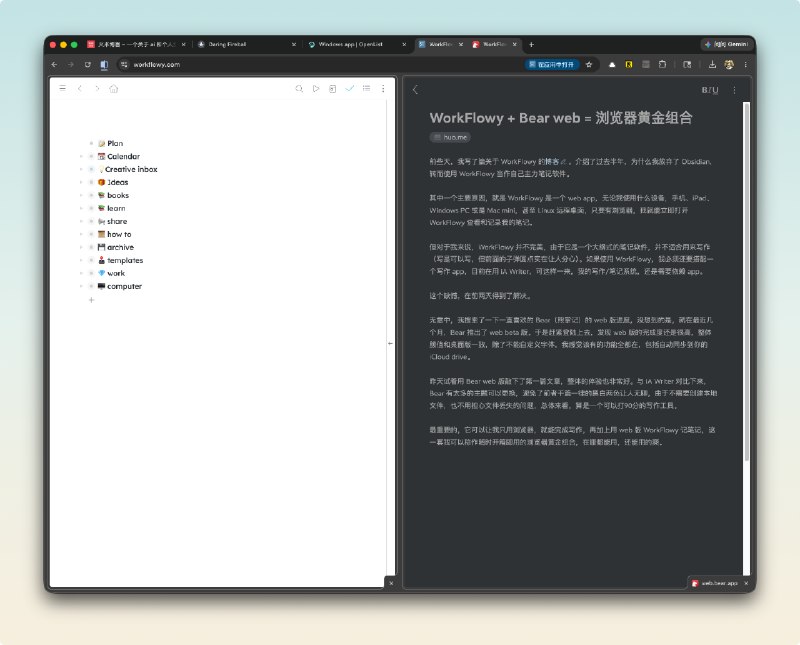Bookmark this page with the star icon
This screenshot has height=645, width=800.
[589, 64]
